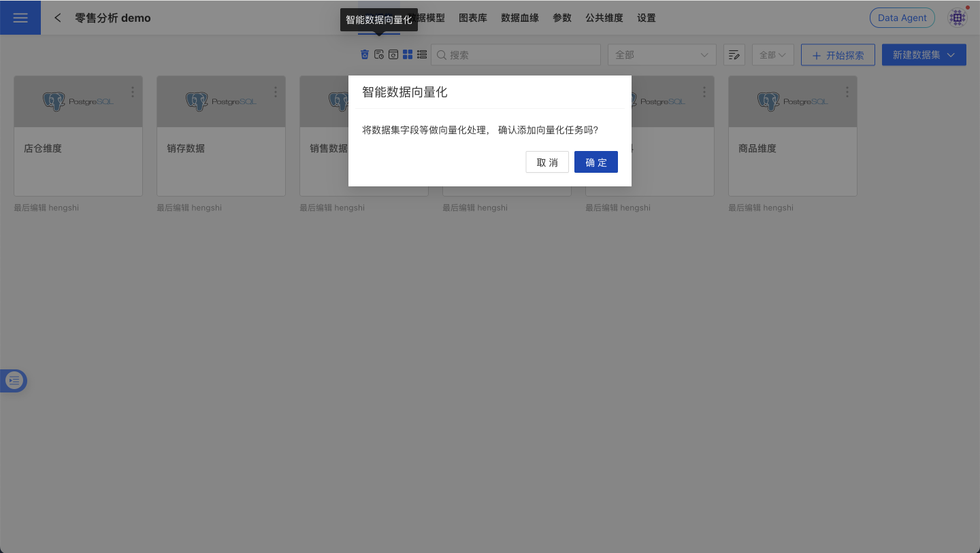This screenshot has height=553, width=980.
Task: Open the recycle bin icon
Action: 364,54
